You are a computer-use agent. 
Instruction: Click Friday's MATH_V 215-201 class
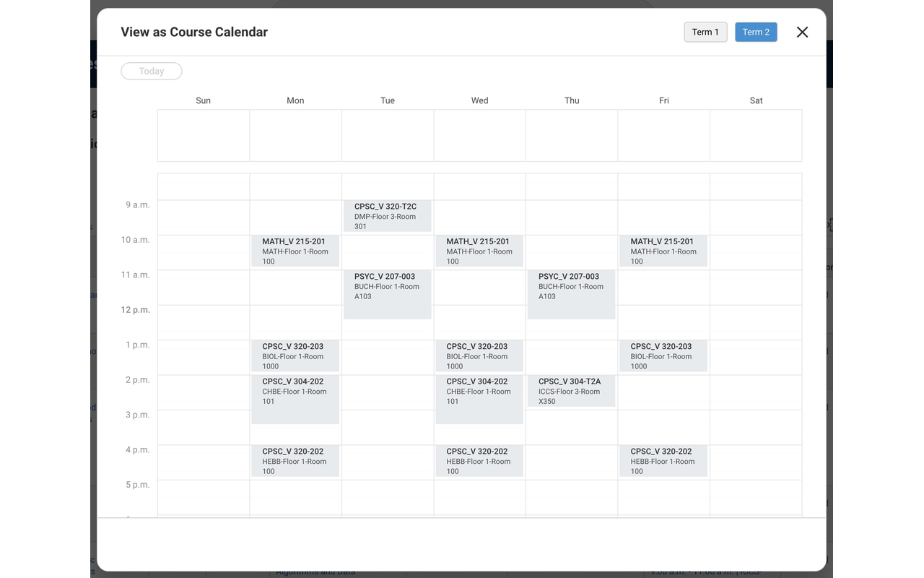click(x=663, y=251)
